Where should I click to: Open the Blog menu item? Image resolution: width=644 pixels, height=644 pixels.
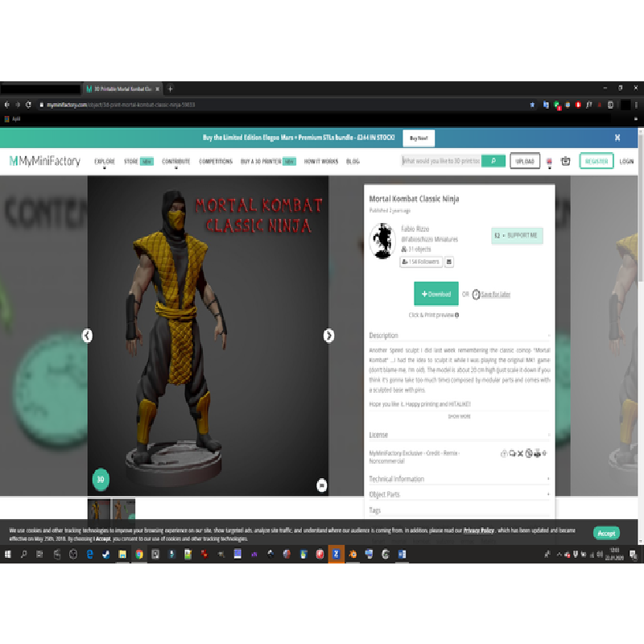pos(353,162)
